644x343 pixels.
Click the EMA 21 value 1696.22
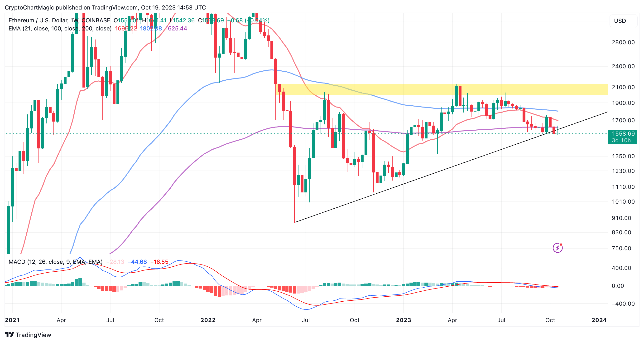pos(126,29)
